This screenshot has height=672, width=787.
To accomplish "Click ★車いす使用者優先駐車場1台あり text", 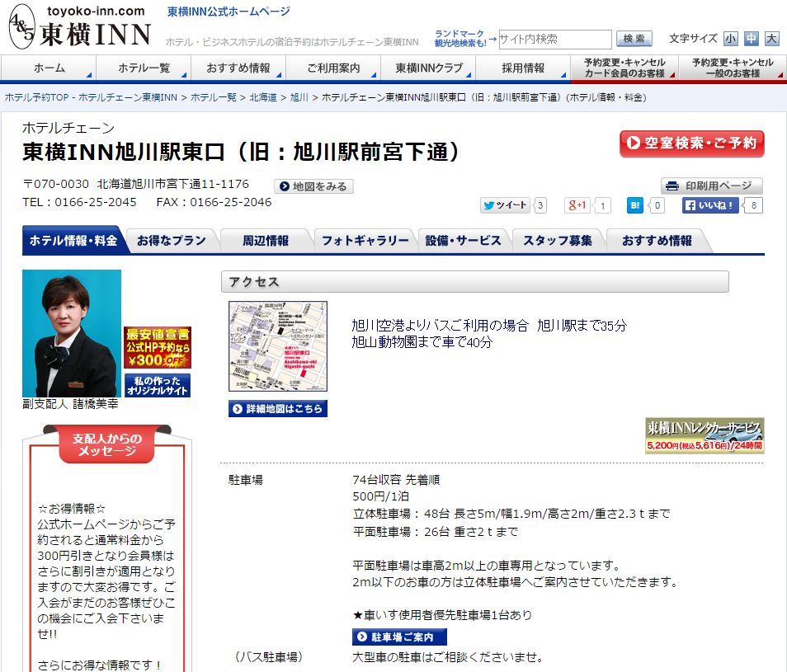I will [442, 615].
